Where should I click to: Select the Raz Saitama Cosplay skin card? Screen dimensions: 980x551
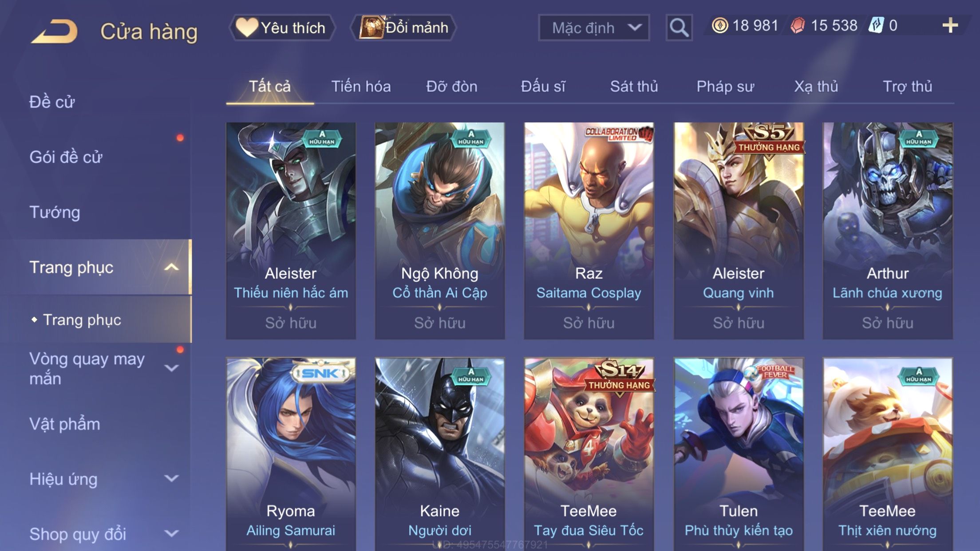pyautogui.click(x=589, y=231)
